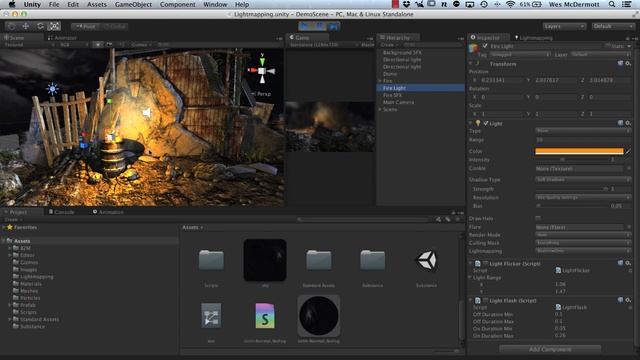
Task: Select Main Camera in Hierarchy
Action: tap(398, 102)
